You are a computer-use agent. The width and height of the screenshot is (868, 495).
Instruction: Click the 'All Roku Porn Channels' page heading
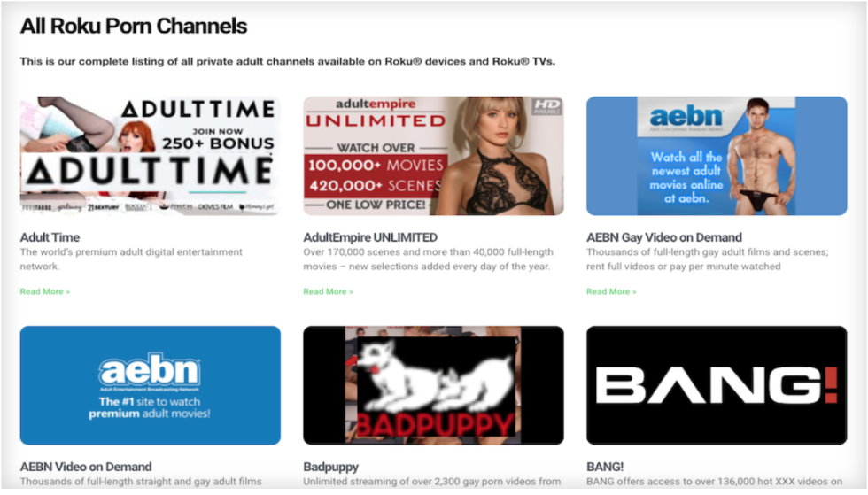pyautogui.click(x=134, y=26)
